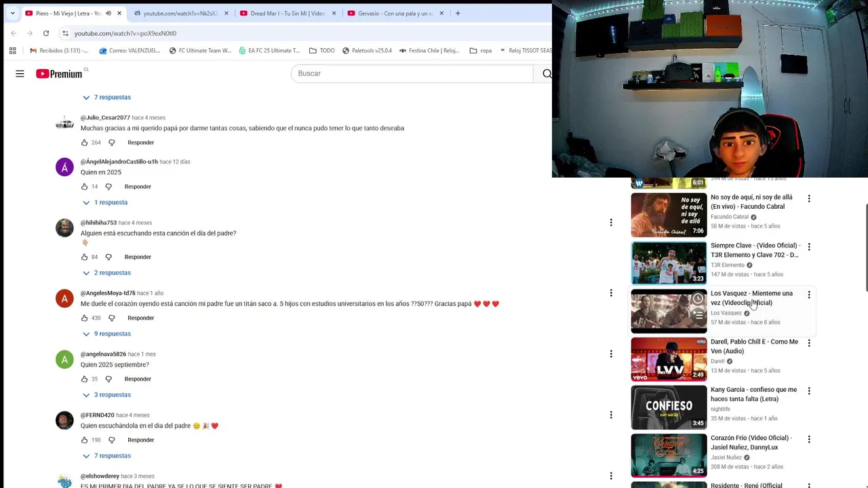This screenshot has width=868, height=488.
Task: Like the 'Quien en 2025' comment
Action: [x=84, y=186]
